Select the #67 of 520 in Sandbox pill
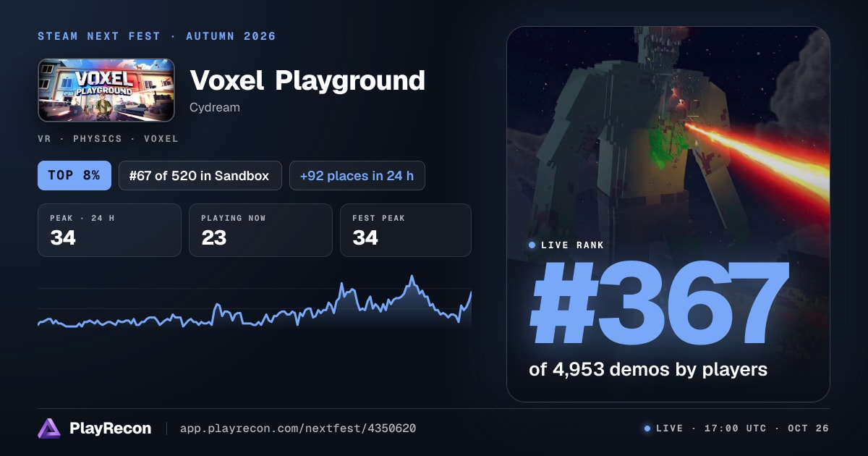Screen dimensions: 868x456 tap(200, 176)
